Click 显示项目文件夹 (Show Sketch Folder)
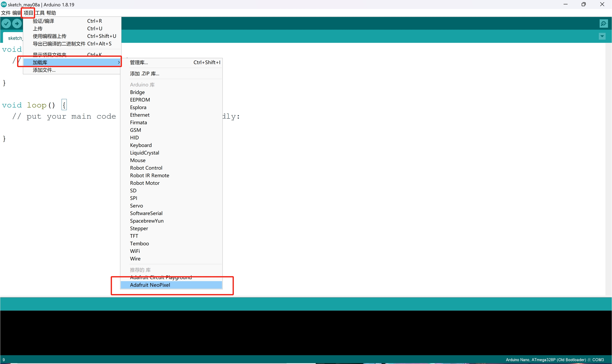The height and width of the screenshot is (364, 612). tap(50, 54)
